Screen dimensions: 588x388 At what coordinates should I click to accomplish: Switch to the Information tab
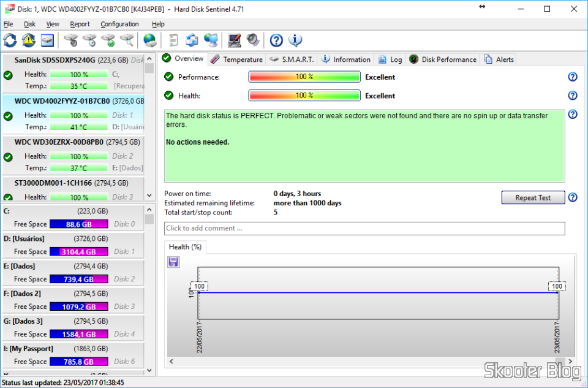(346, 59)
